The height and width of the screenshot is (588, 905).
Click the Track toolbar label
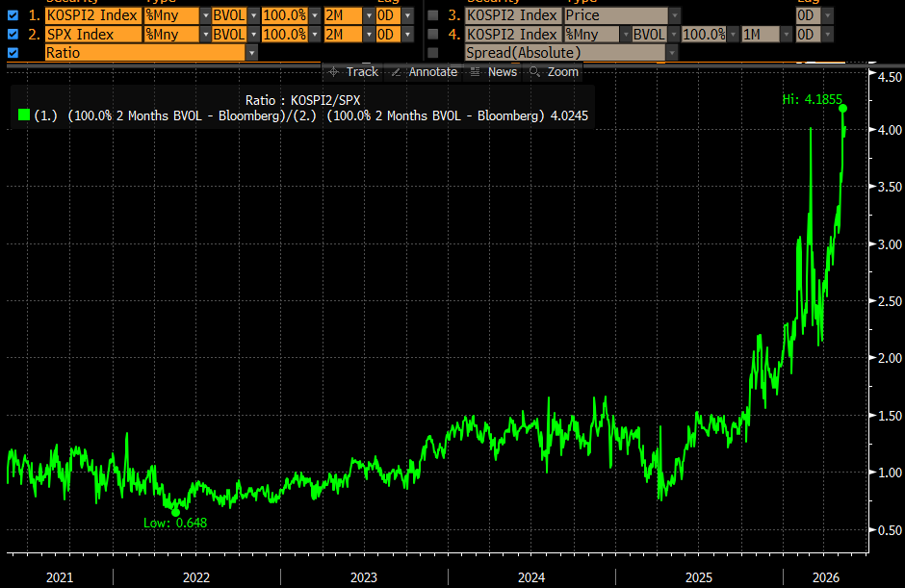point(362,72)
